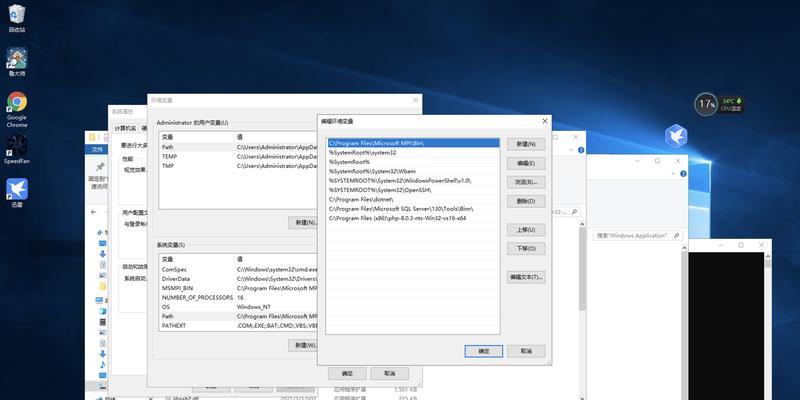This screenshot has width=800, height=400.
Task: Select system variable OS row
Action: (238, 307)
